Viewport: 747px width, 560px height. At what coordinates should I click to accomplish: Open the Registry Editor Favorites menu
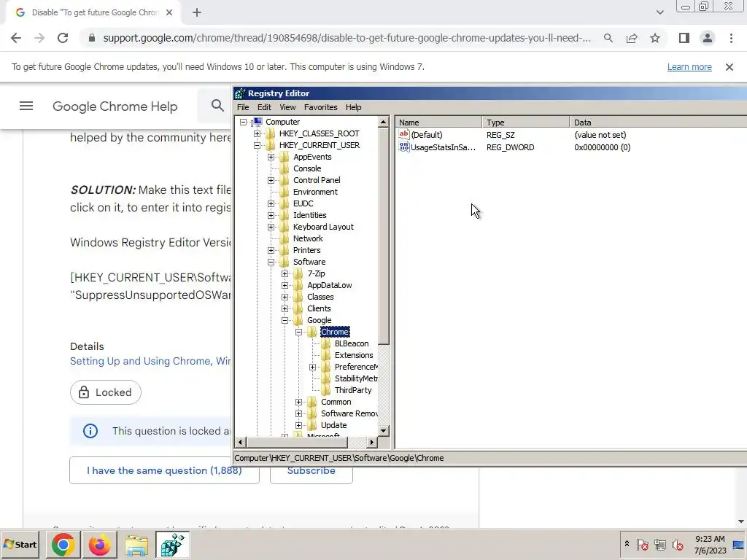pos(321,107)
